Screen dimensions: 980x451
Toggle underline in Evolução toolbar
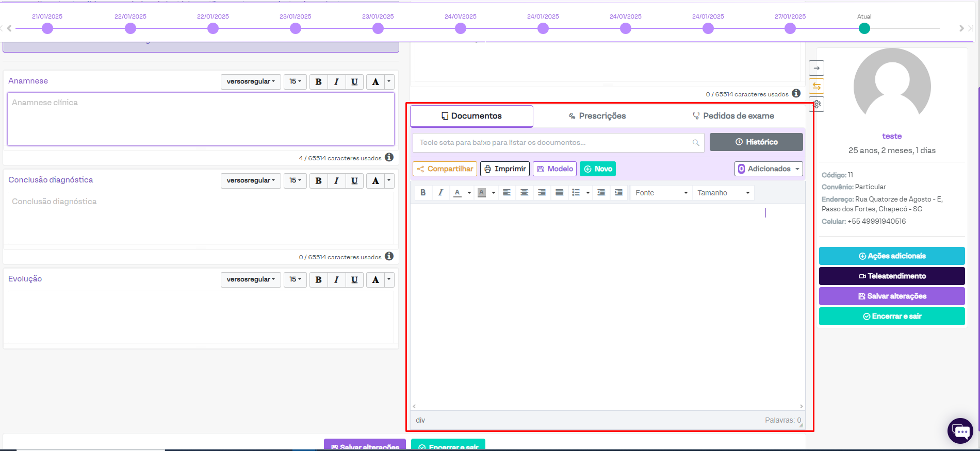click(x=354, y=280)
